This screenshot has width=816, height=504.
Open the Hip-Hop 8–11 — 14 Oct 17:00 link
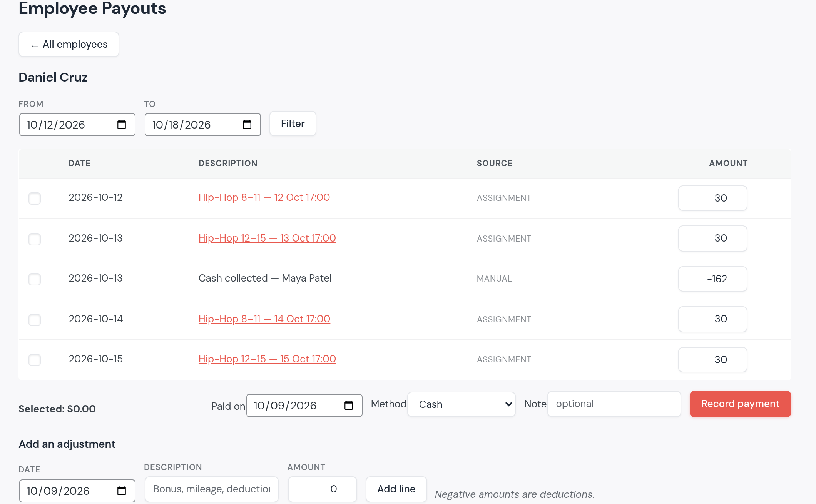(264, 319)
